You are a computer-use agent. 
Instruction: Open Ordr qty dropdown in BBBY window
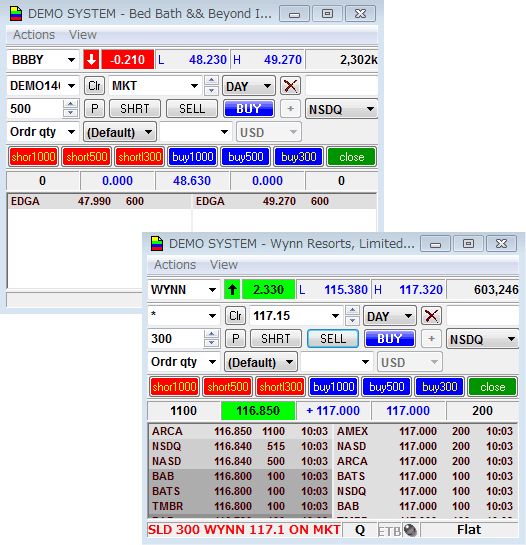click(71, 132)
